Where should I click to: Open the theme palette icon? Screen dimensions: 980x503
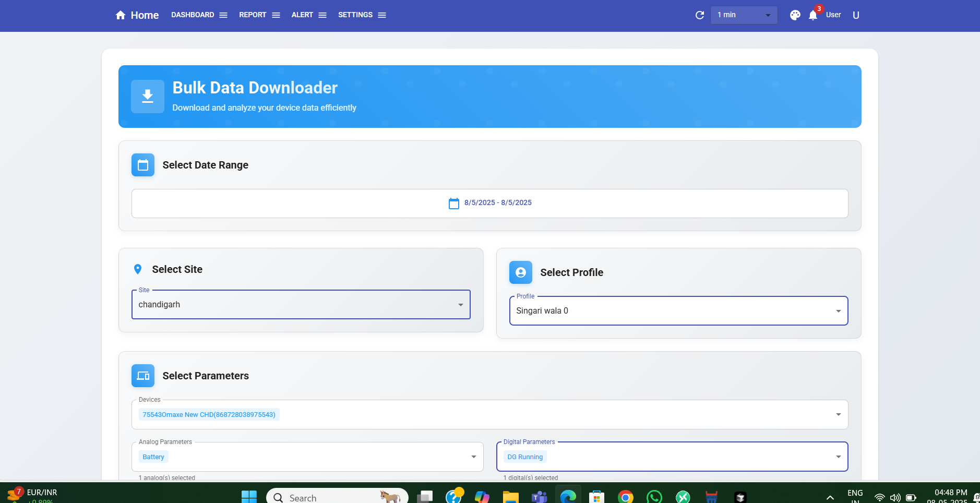[795, 15]
